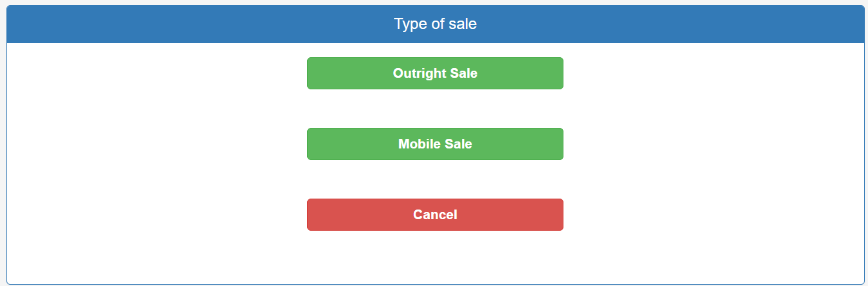Tap the 'Cancel' label text
868x286 pixels.
point(435,215)
